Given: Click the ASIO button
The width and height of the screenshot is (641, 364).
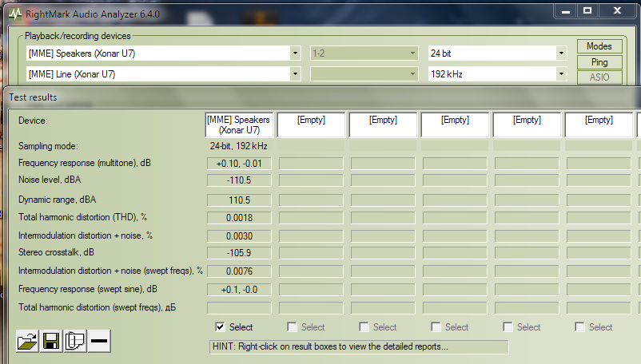Looking at the screenshot, I should point(599,77).
